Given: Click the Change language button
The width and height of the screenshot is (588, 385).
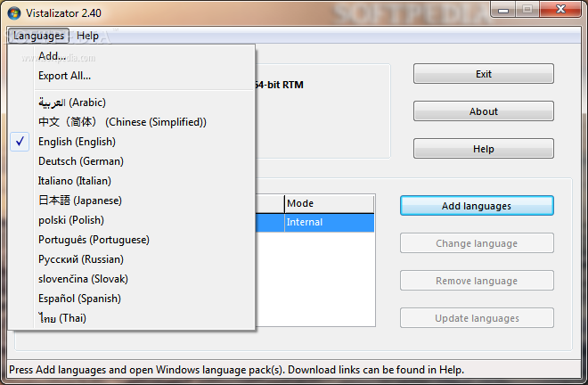Looking at the screenshot, I should tap(477, 243).
